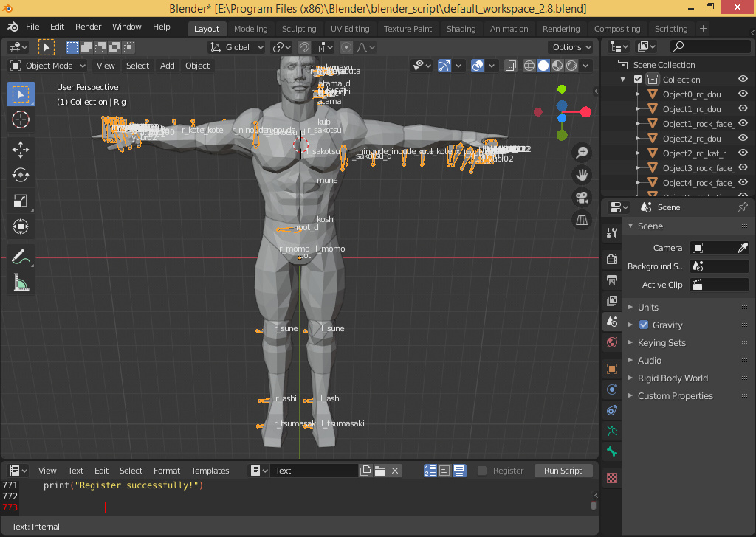Click the outliner search field
The height and width of the screenshot is (537, 756).
pos(710,46)
